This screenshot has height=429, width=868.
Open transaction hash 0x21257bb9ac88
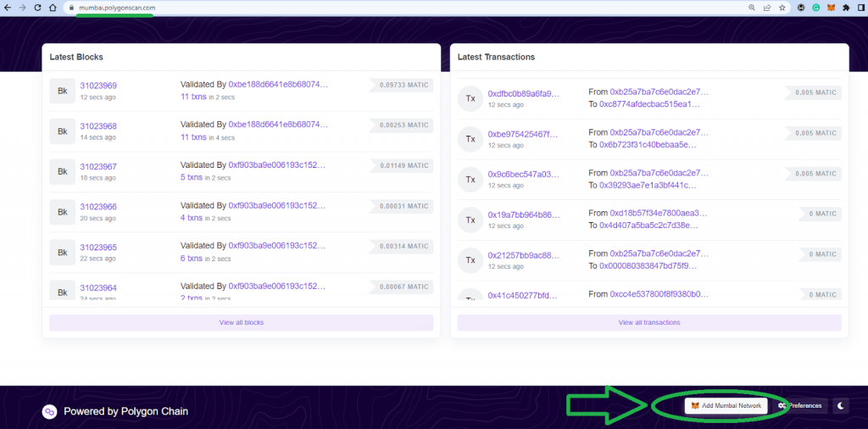coord(524,255)
